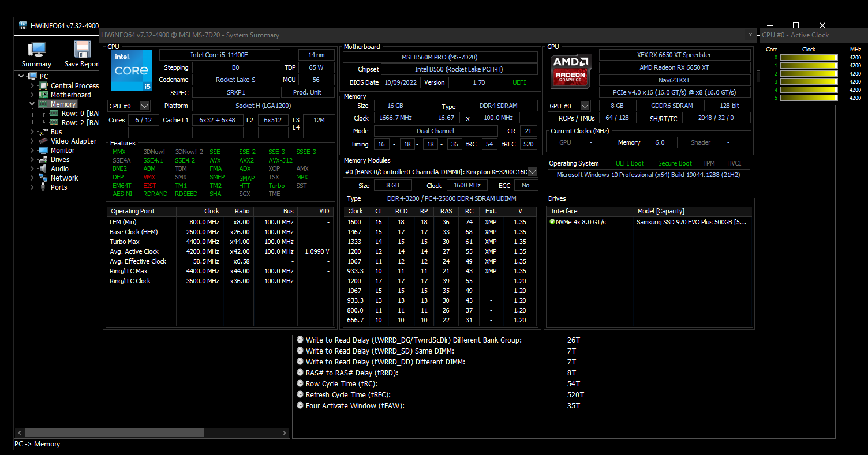Close the System Summary window
The image size is (868, 455).
pyautogui.click(x=750, y=35)
